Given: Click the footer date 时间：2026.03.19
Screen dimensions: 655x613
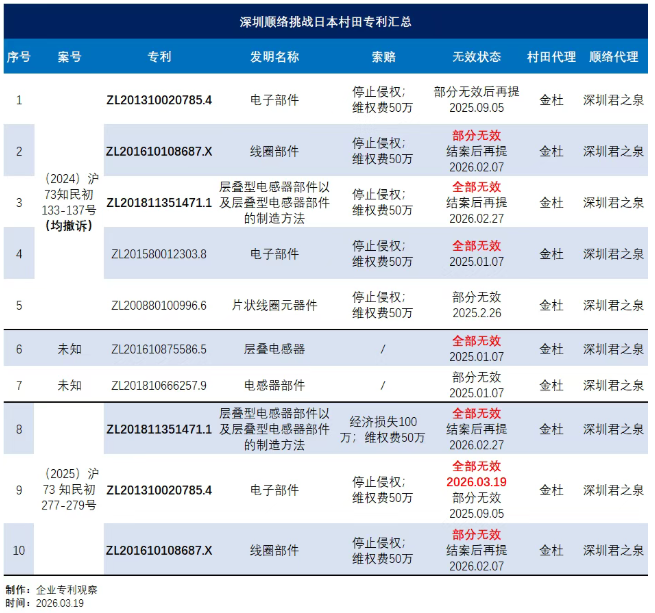Looking at the screenshot, I should click(x=45, y=603).
